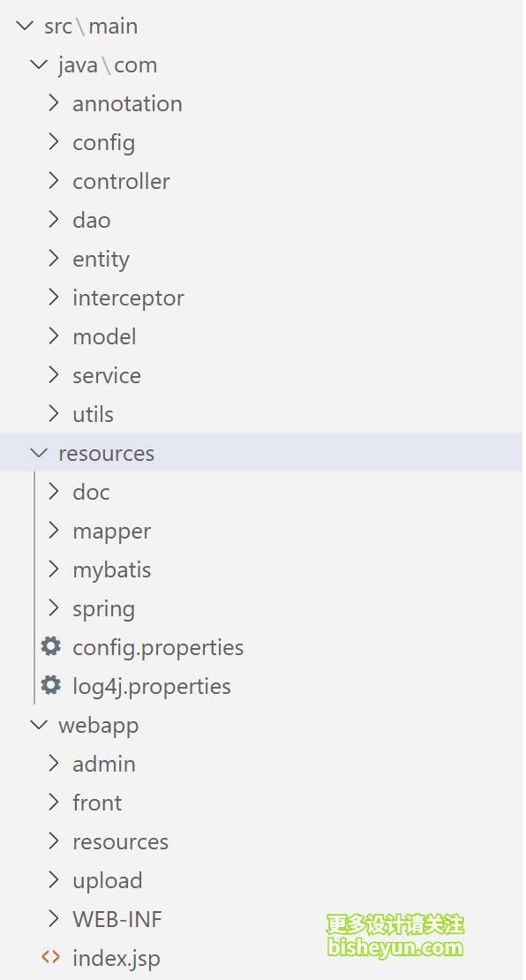Collapse the java\com folder chevron
Screen dimensions: 526x980
[40, 64]
